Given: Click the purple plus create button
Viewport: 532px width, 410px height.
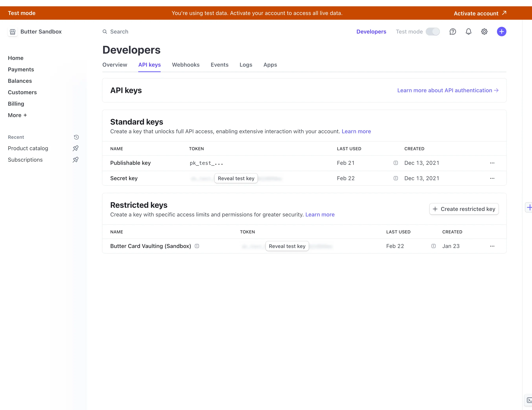Looking at the screenshot, I should (501, 32).
